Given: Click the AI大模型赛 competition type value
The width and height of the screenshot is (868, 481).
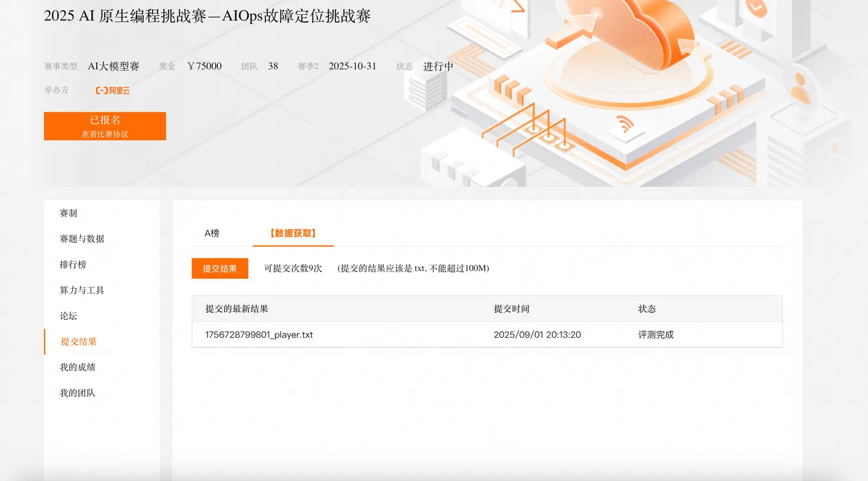Looking at the screenshot, I should tap(113, 66).
